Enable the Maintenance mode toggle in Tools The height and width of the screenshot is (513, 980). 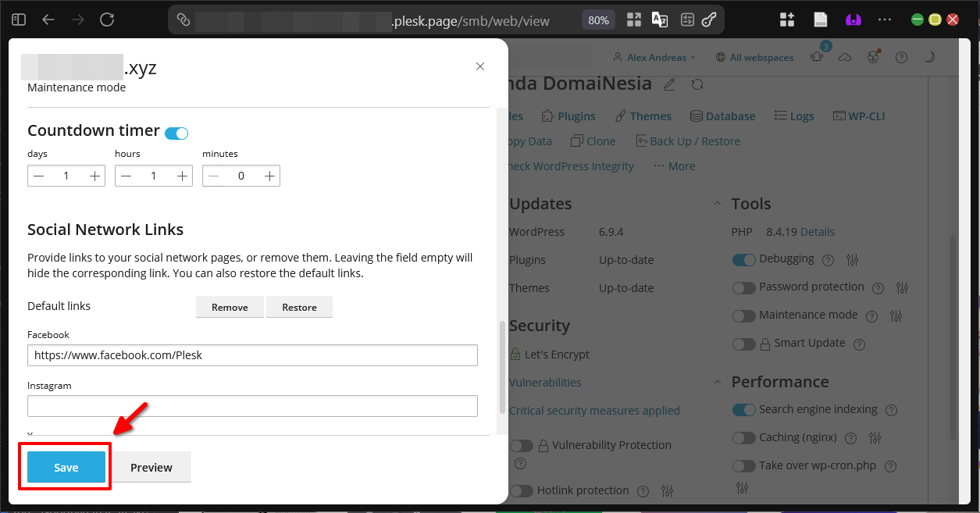tap(744, 315)
